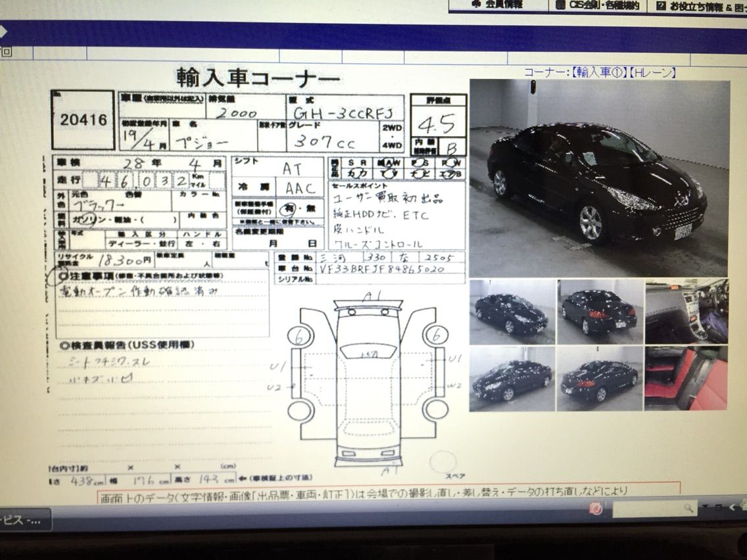Click the lot number 20416
The image size is (747, 560).
pos(84,120)
